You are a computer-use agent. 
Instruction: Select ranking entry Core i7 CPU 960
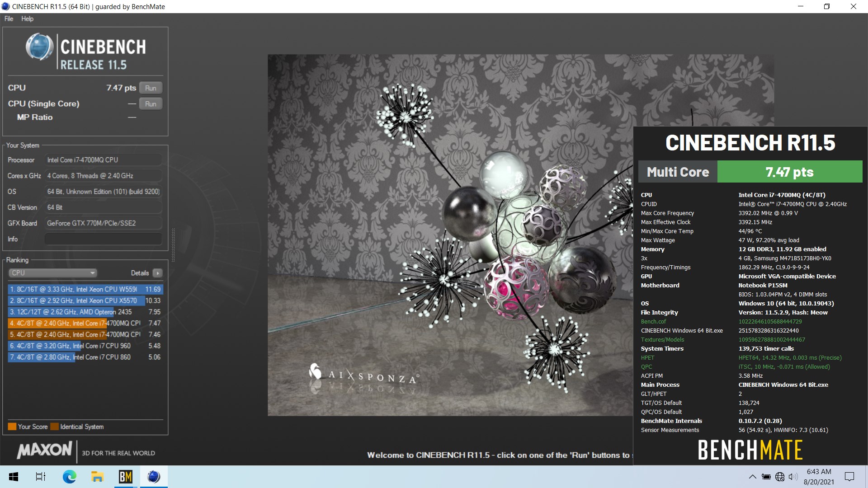85,346
